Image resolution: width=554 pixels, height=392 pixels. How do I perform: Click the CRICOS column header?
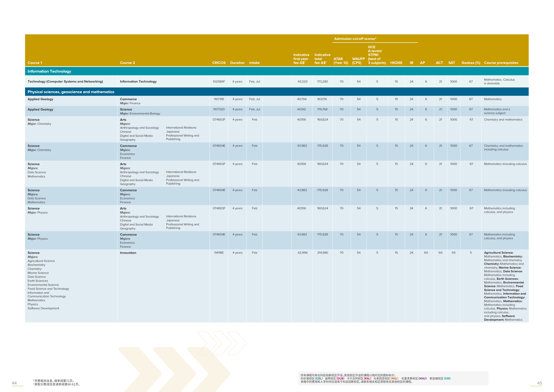click(219, 63)
